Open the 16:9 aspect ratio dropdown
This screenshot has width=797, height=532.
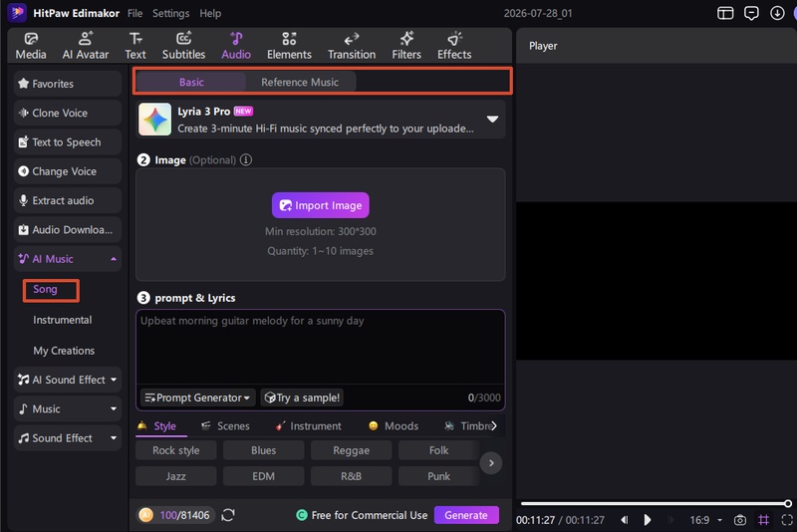(x=705, y=520)
